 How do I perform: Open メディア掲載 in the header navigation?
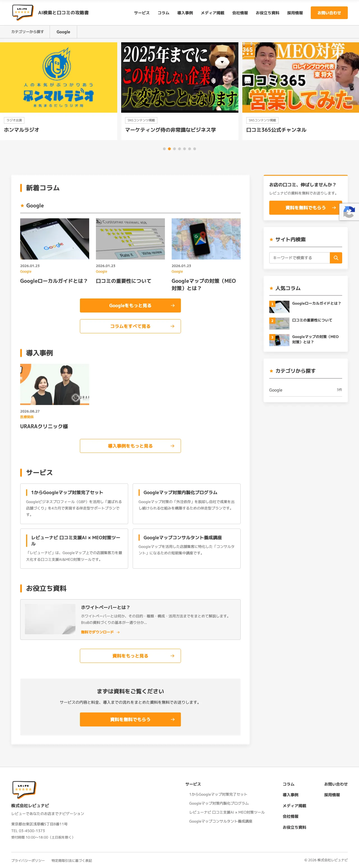212,13
